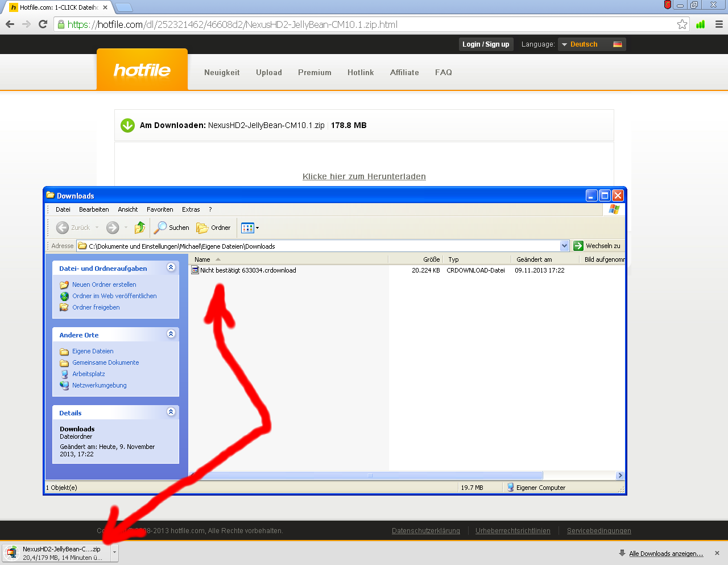This screenshot has height=565, width=728.
Task: Click the Login / Sign up button
Action: click(x=486, y=44)
